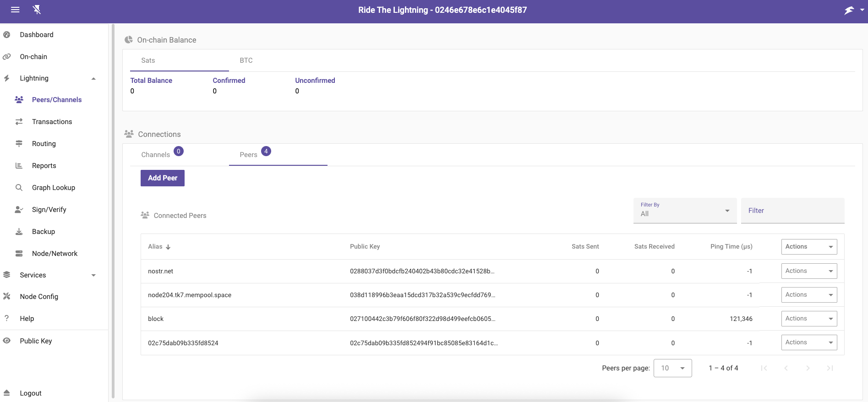The width and height of the screenshot is (868, 402).
Task: Click into the Filter text field
Action: pos(792,211)
